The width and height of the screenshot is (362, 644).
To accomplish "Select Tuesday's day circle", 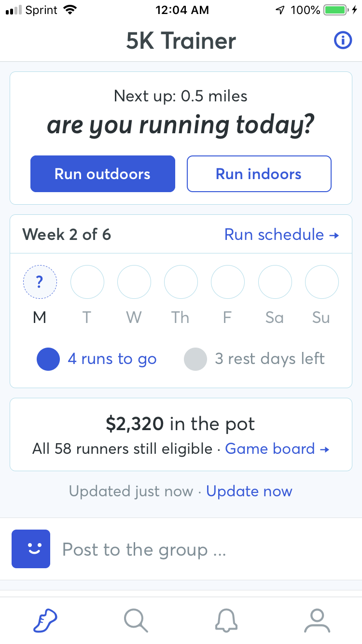I will tap(87, 282).
